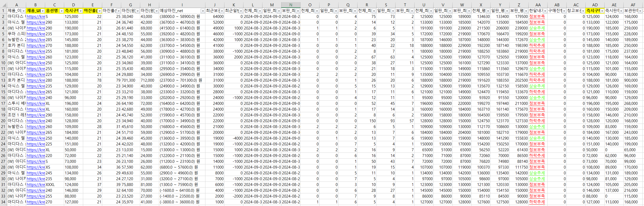Open the filter arrow in column X header
Viewport: 644px width, 206px height.
(488, 11)
